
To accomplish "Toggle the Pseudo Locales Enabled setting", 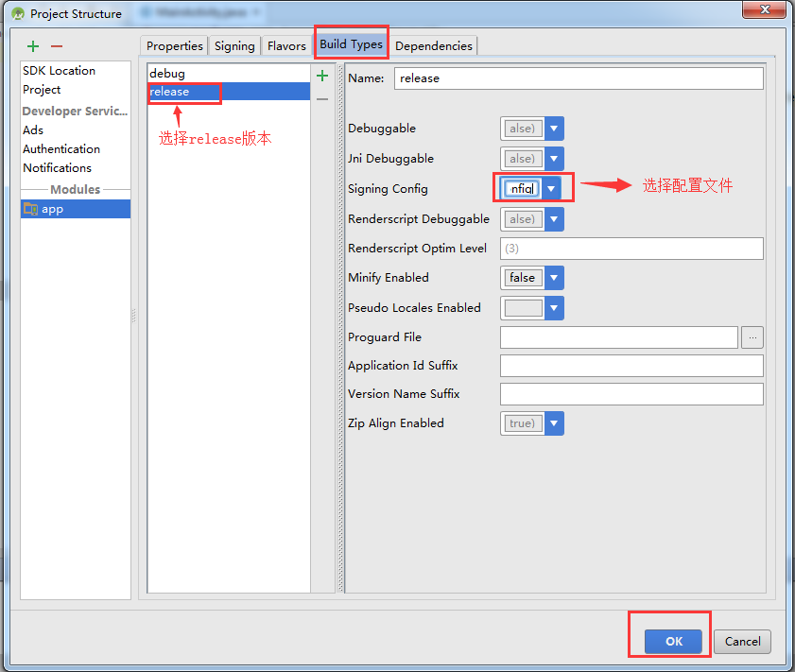I will (x=555, y=308).
